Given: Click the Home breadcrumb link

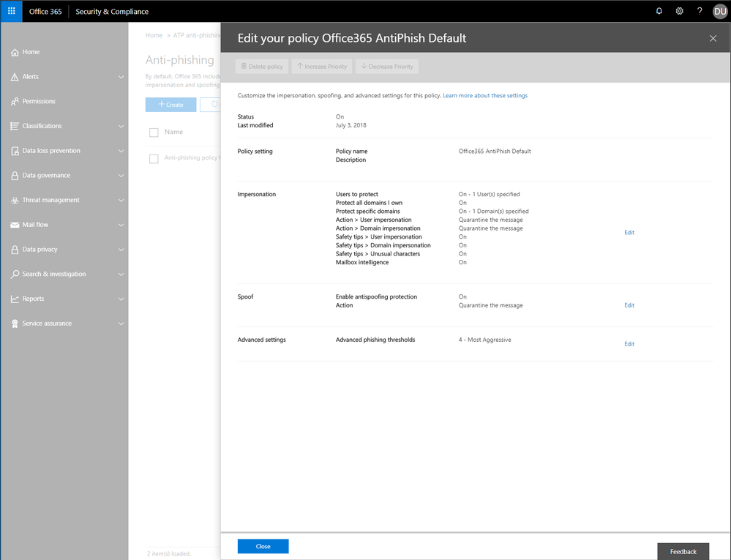Looking at the screenshot, I should (154, 35).
